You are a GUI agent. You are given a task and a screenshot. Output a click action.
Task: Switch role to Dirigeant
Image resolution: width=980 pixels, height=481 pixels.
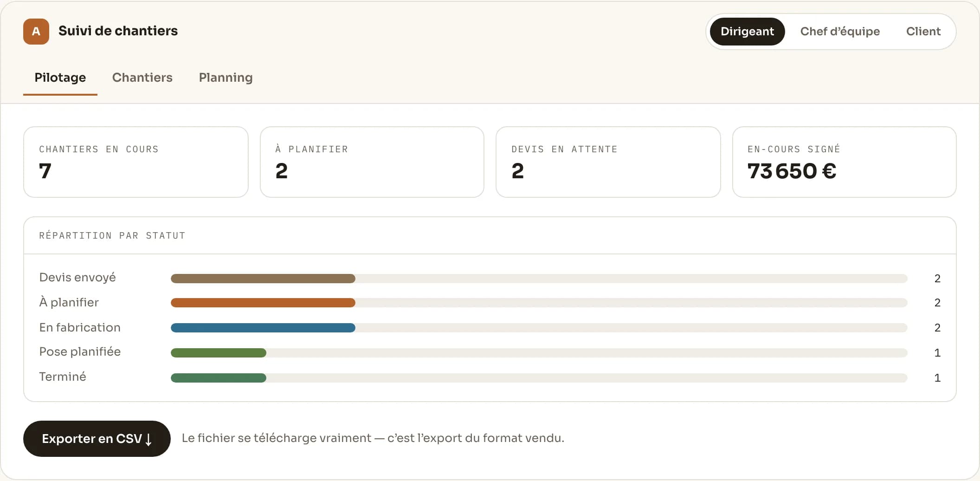747,32
